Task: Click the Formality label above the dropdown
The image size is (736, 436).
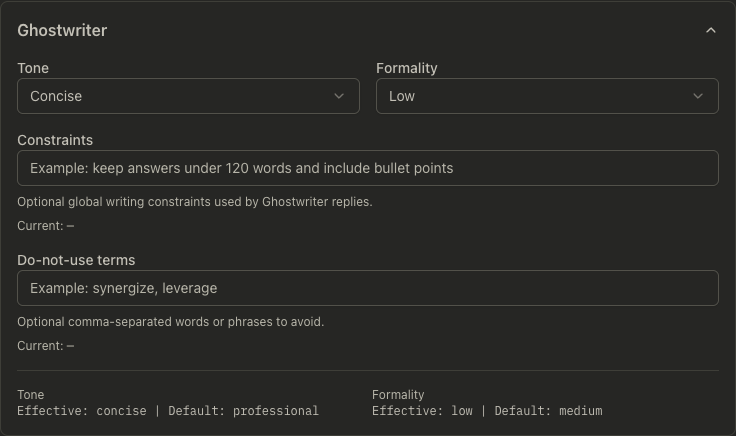Action: coord(406,68)
